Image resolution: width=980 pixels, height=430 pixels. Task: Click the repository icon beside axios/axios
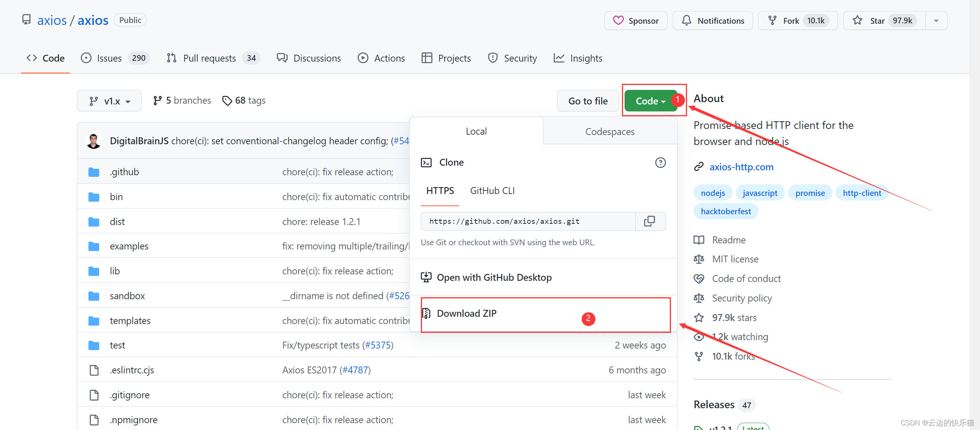pyautogui.click(x=26, y=20)
